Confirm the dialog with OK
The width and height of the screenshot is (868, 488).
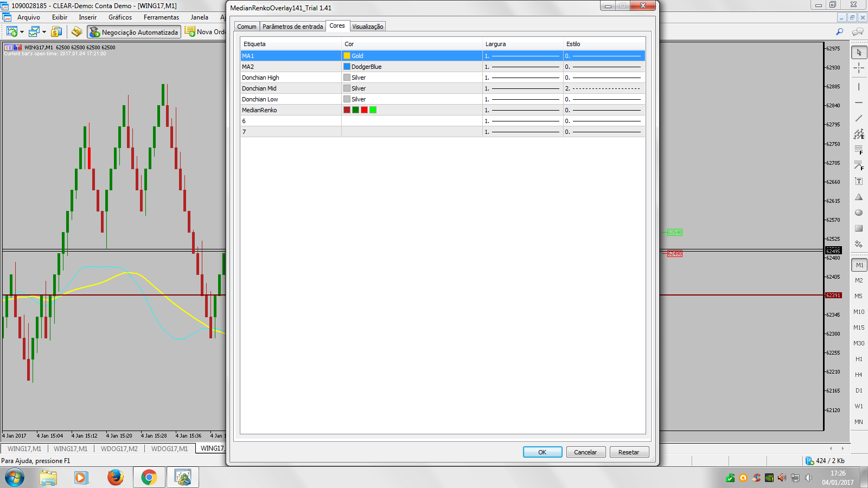tap(542, 452)
